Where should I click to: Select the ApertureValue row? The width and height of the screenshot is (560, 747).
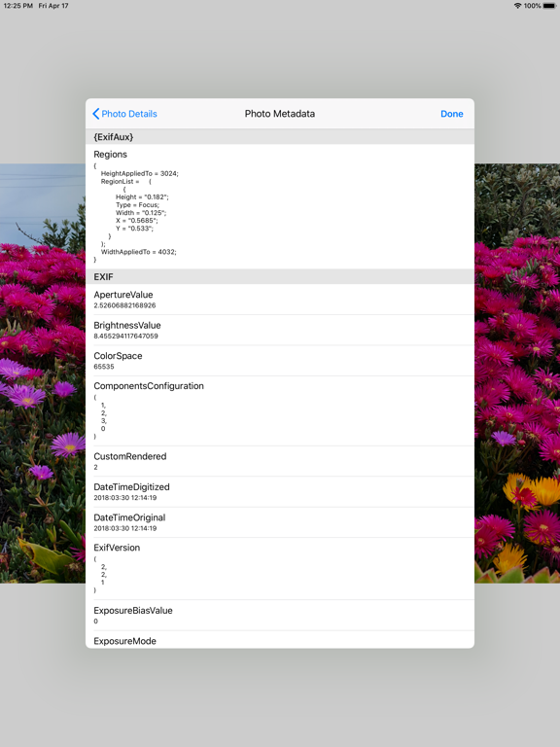(280, 300)
